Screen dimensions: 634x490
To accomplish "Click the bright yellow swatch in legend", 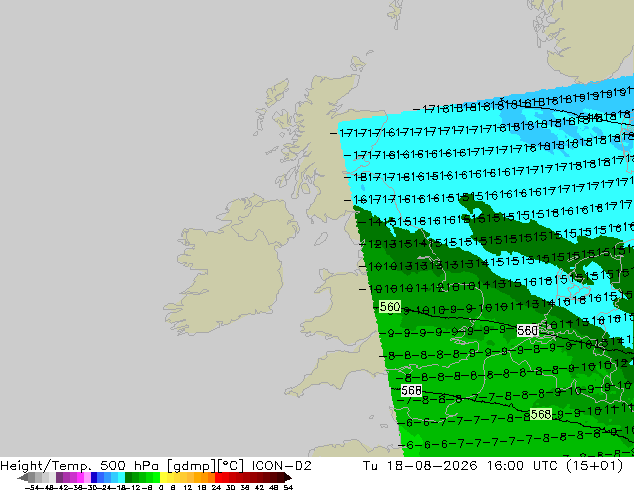I will coord(163,478).
